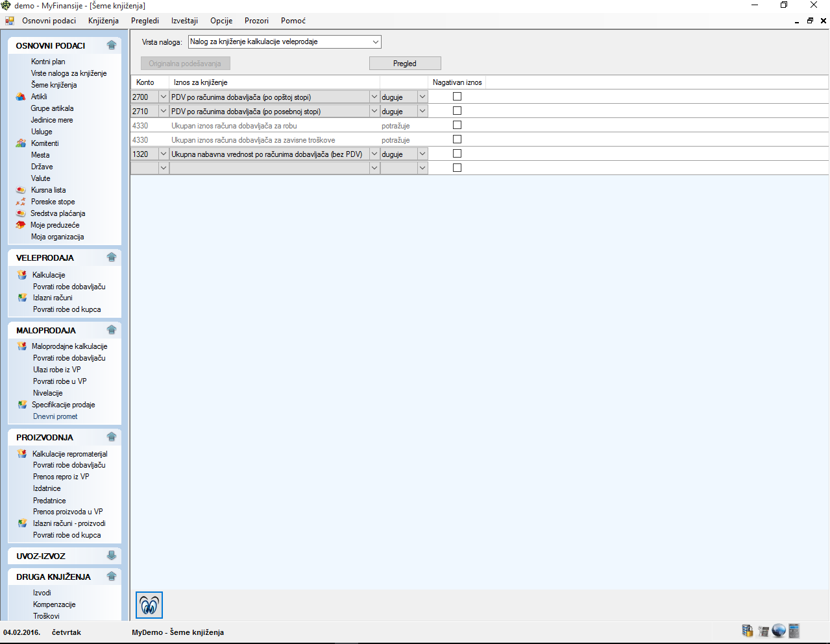
Task: Tick the checkbox in the empty last row
Action: 457,168
